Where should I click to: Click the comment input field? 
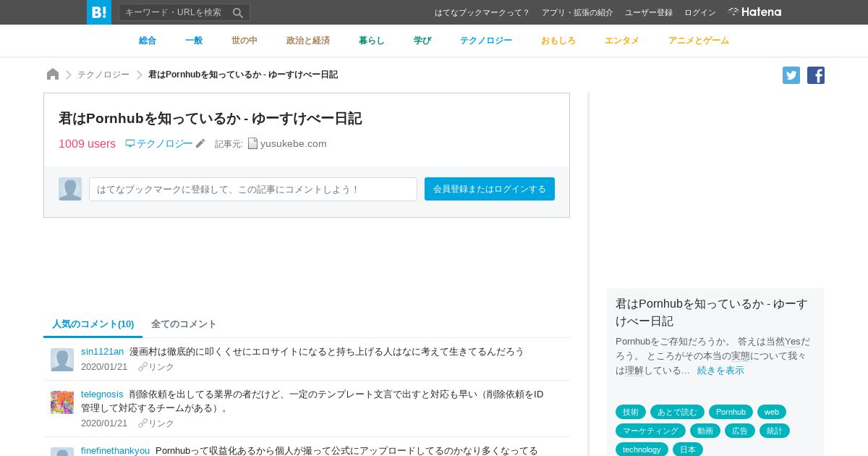point(253,189)
